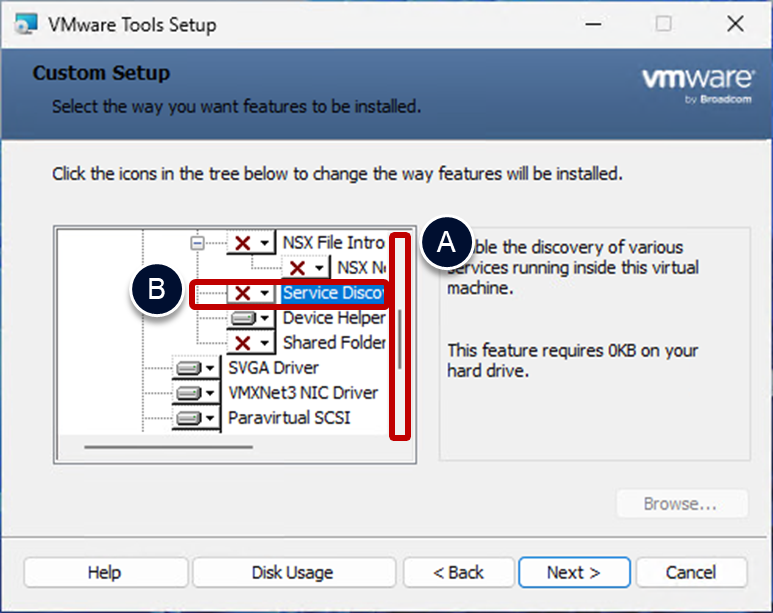Select the Device Helper tree item
Screen dimensions: 773x613
(x=334, y=318)
